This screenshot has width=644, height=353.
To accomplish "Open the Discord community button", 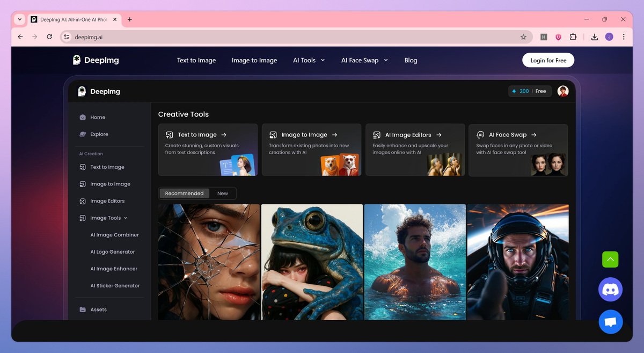I will (610, 290).
